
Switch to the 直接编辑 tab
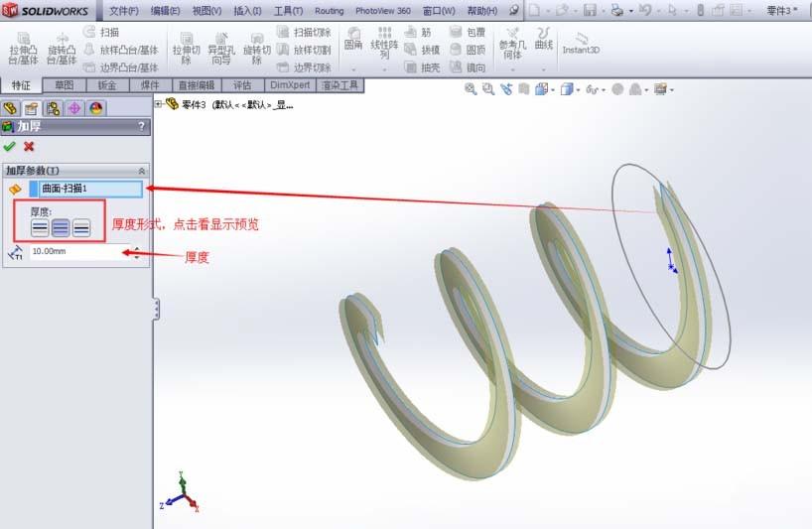pyautogui.click(x=197, y=85)
